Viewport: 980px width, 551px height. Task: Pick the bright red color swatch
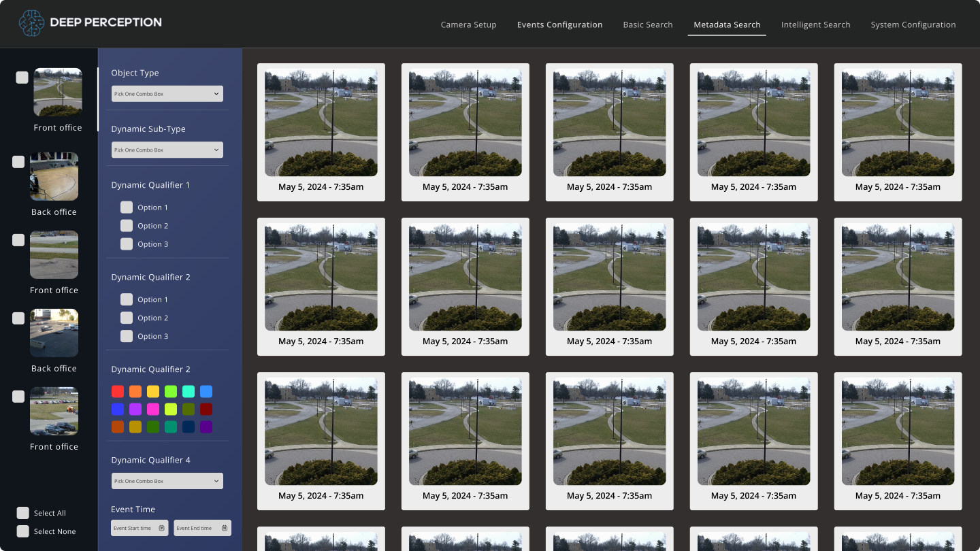tap(118, 392)
